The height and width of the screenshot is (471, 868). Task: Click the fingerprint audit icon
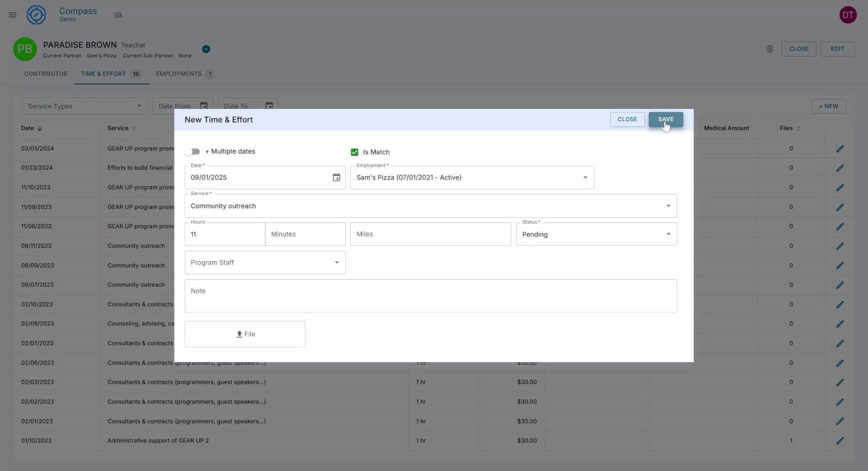point(770,49)
